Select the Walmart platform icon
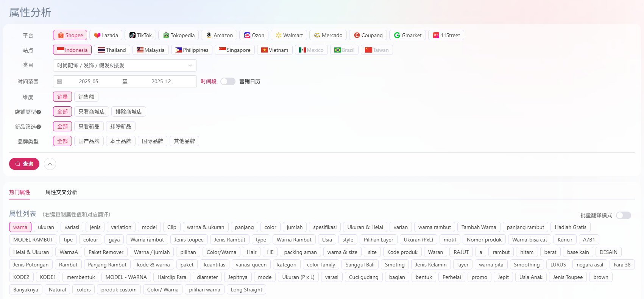644x299 pixels. point(279,35)
